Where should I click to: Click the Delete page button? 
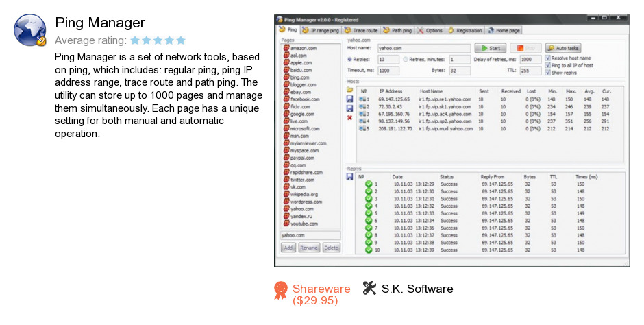click(x=331, y=248)
